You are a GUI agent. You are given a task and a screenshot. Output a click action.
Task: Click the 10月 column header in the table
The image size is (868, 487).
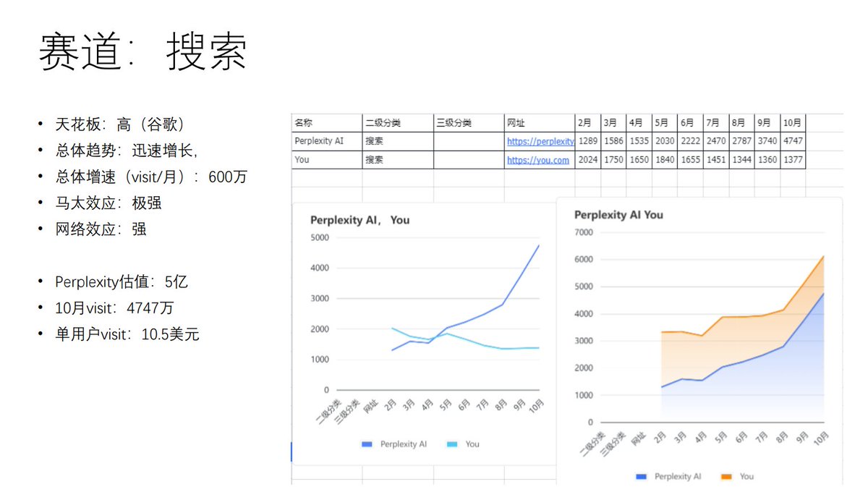click(793, 123)
